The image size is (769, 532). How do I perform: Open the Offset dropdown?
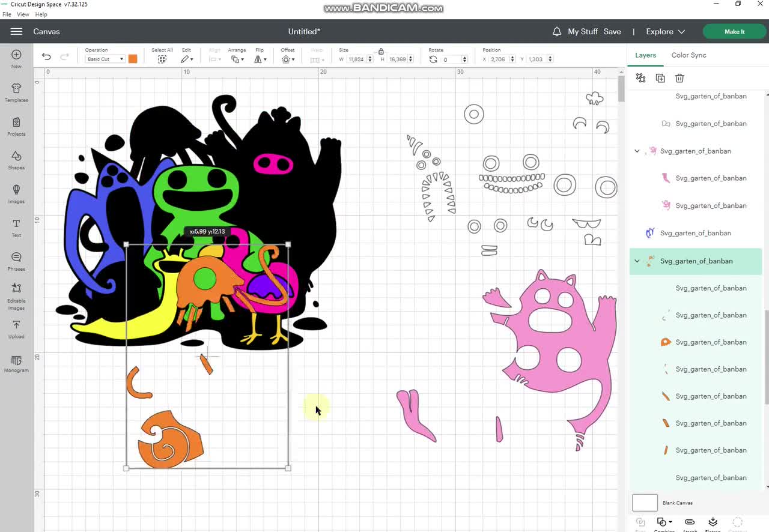click(x=288, y=59)
